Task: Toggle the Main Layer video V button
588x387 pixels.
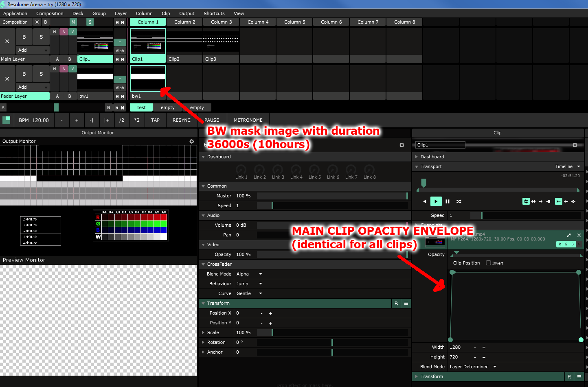Action: coord(72,32)
